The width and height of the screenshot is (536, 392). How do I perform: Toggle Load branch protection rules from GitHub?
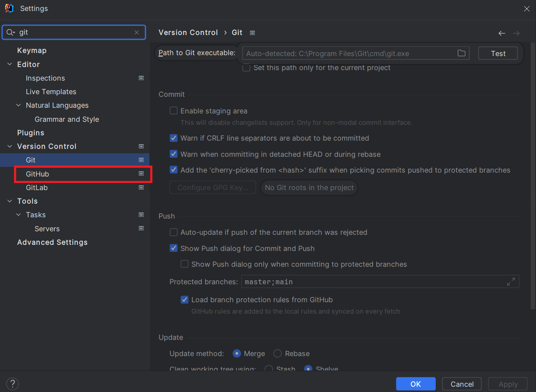tap(184, 300)
